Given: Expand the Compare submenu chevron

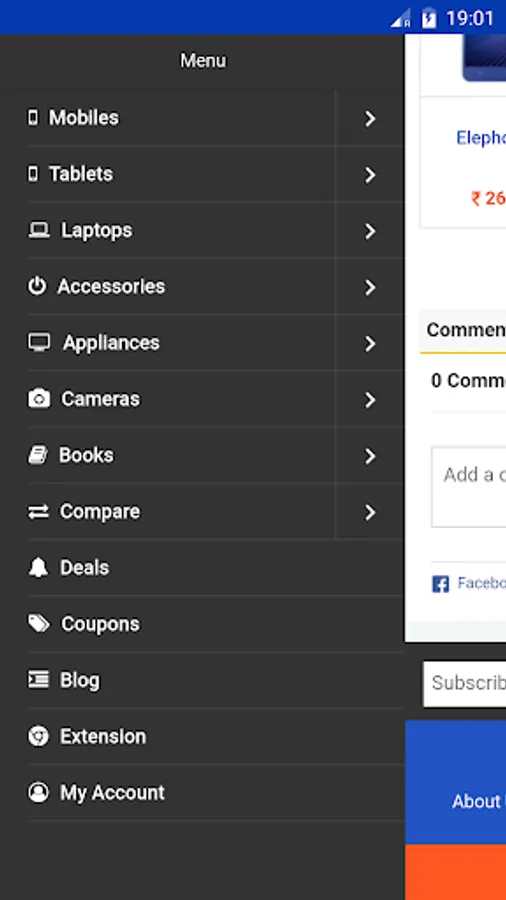Looking at the screenshot, I should point(370,513).
